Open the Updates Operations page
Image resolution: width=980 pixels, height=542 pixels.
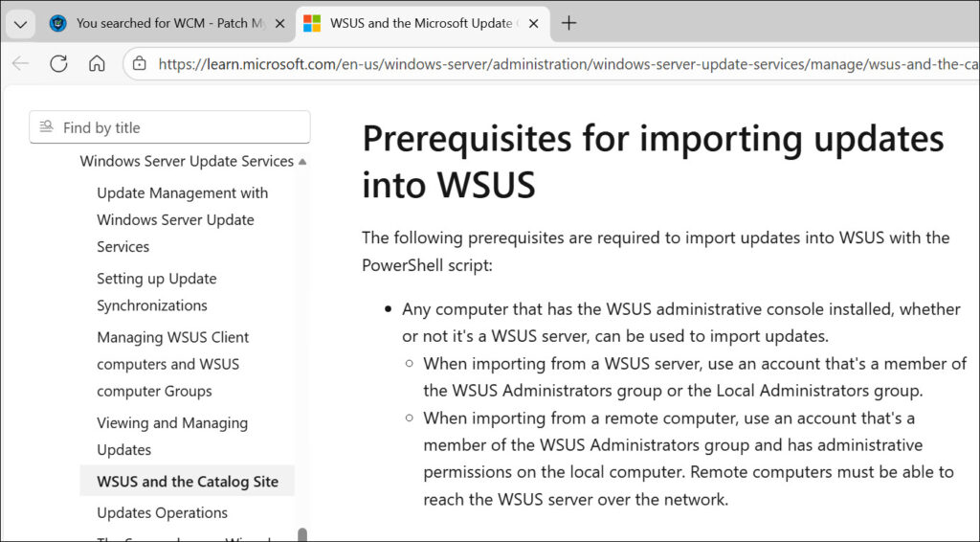click(x=162, y=513)
